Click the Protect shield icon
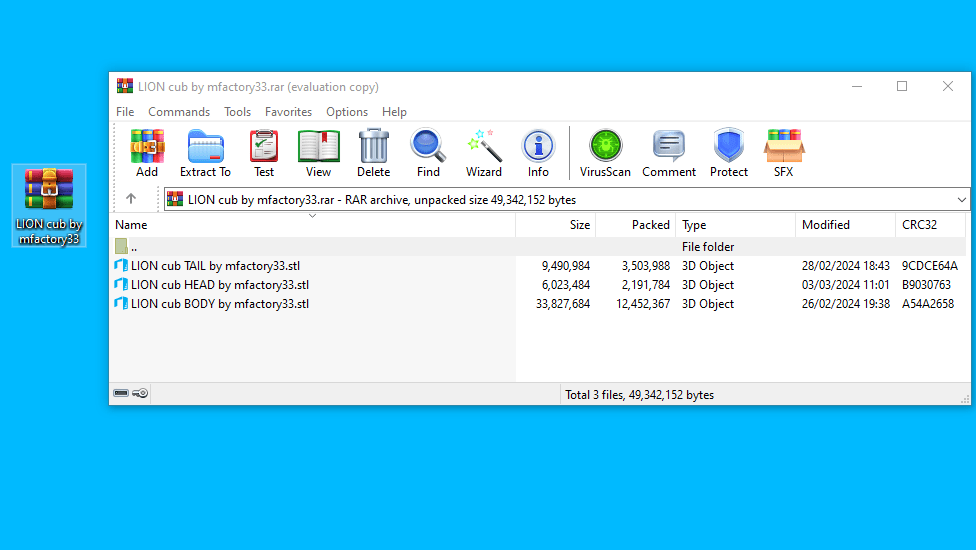This screenshot has width=976, height=550. click(x=729, y=153)
